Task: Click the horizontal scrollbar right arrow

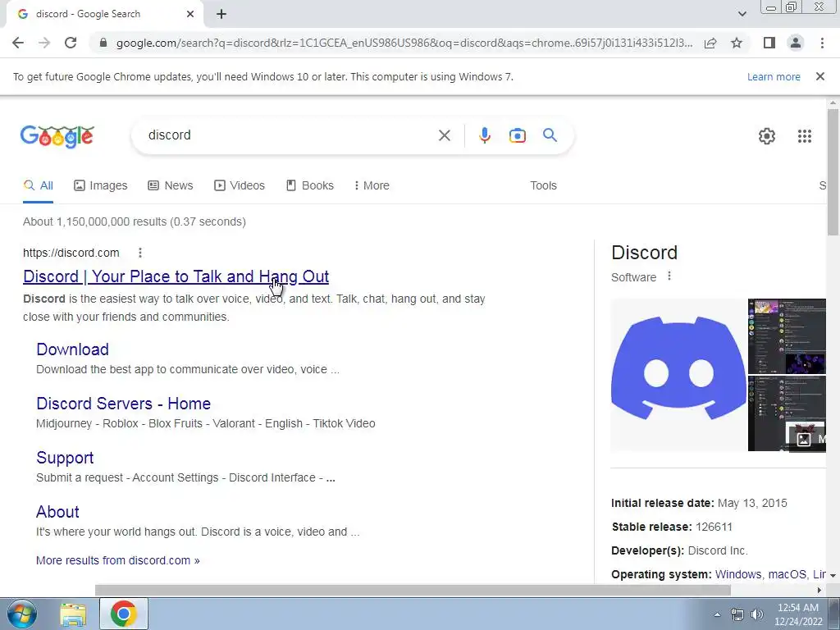Action: (x=819, y=590)
